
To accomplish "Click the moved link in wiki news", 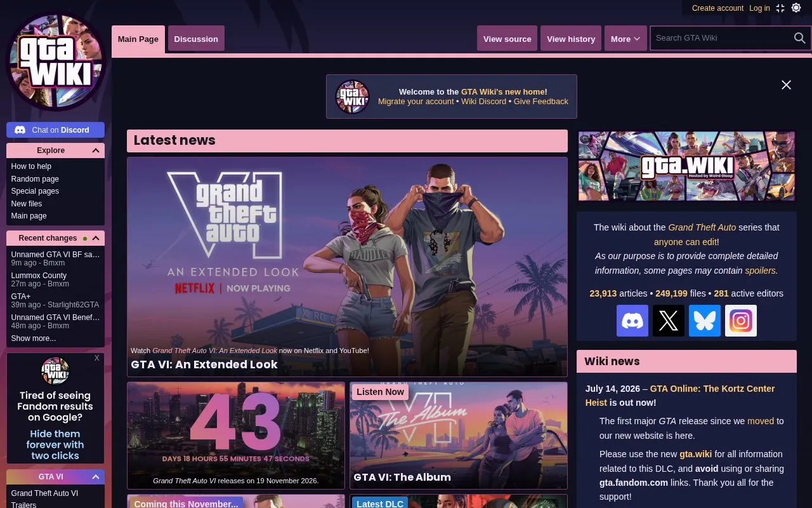I will point(761,421).
